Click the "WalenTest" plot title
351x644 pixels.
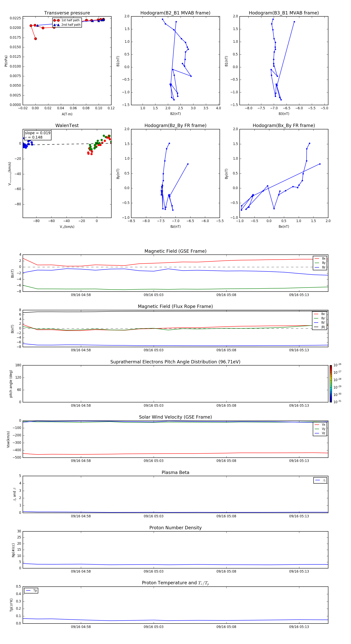(x=67, y=125)
